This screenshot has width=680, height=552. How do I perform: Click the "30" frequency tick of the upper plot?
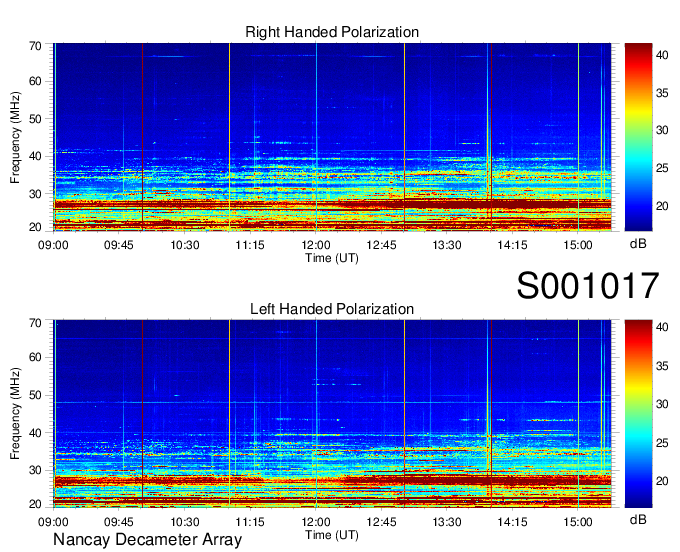click(35, 194)
